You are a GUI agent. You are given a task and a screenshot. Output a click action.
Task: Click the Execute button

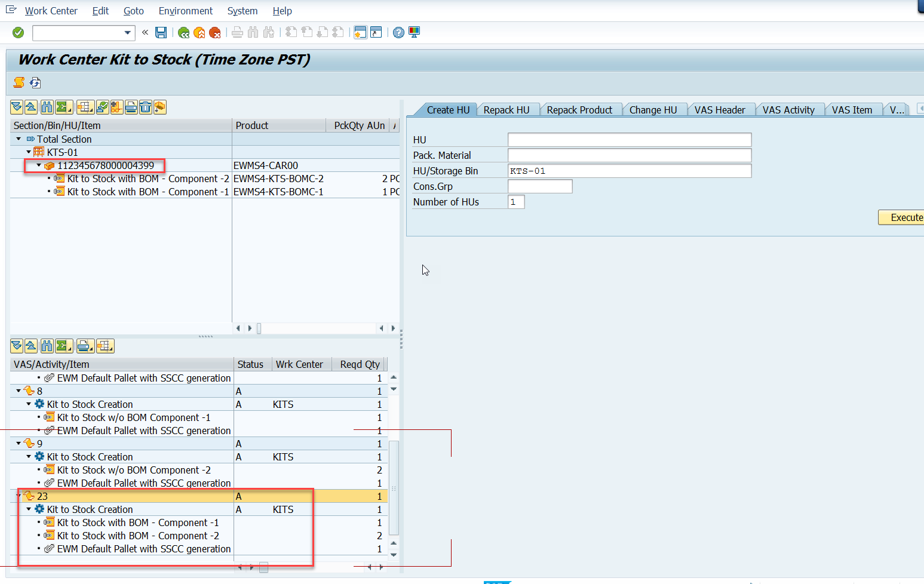[903, 217]
